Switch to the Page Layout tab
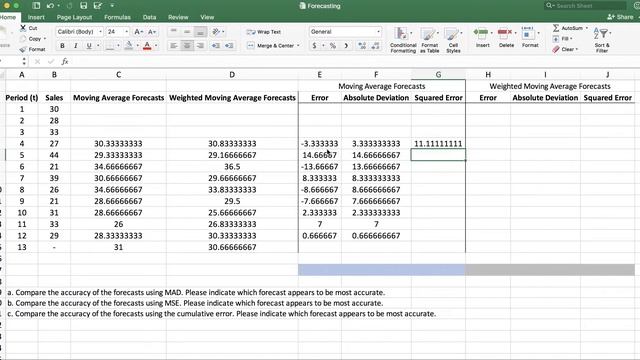The width and height of the screenshot is (640, 360). pyautogui.click(x=74, y=17)
